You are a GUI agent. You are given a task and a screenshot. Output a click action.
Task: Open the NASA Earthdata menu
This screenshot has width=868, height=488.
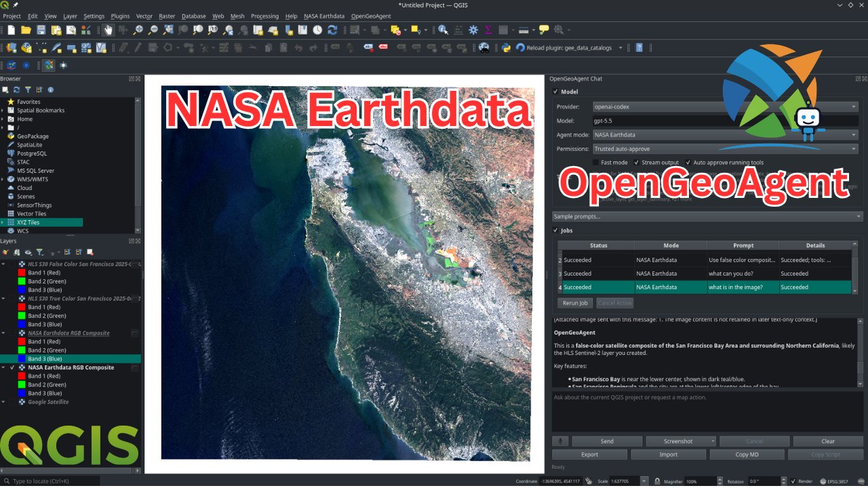tap(324, 16)
